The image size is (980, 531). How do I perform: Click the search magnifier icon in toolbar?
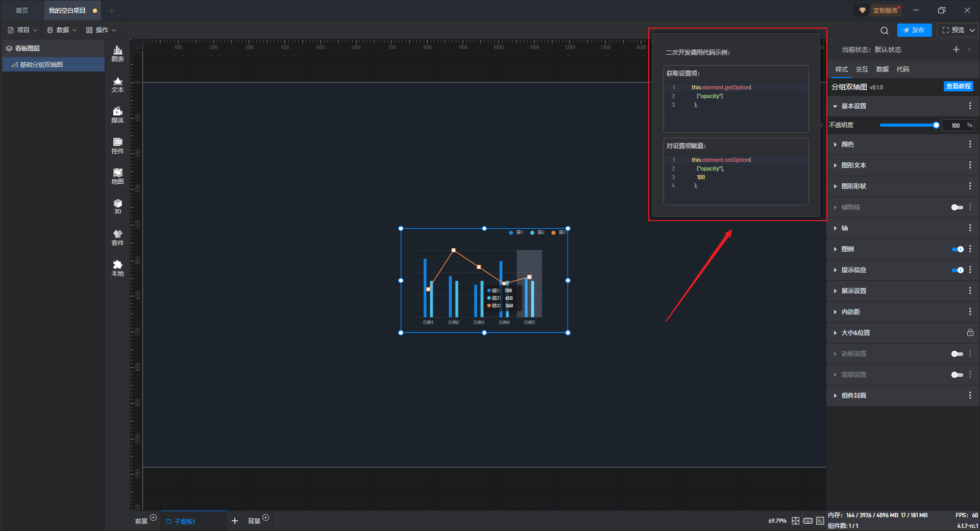click(x=885, y=31)
